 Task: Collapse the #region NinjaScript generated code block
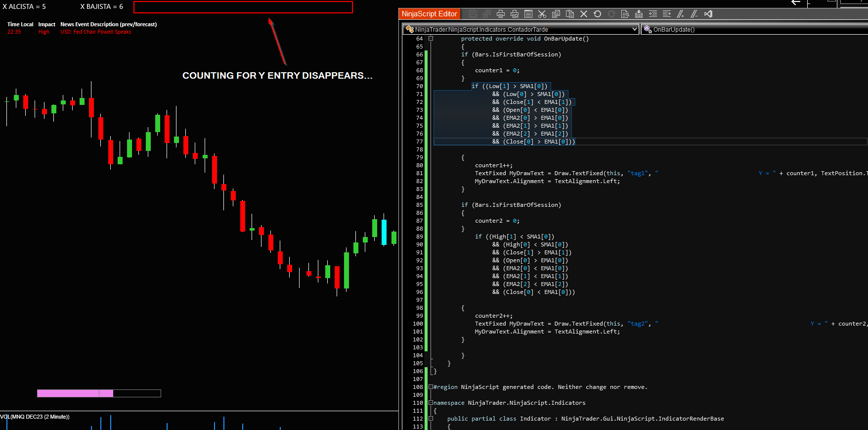pos(431,387)
